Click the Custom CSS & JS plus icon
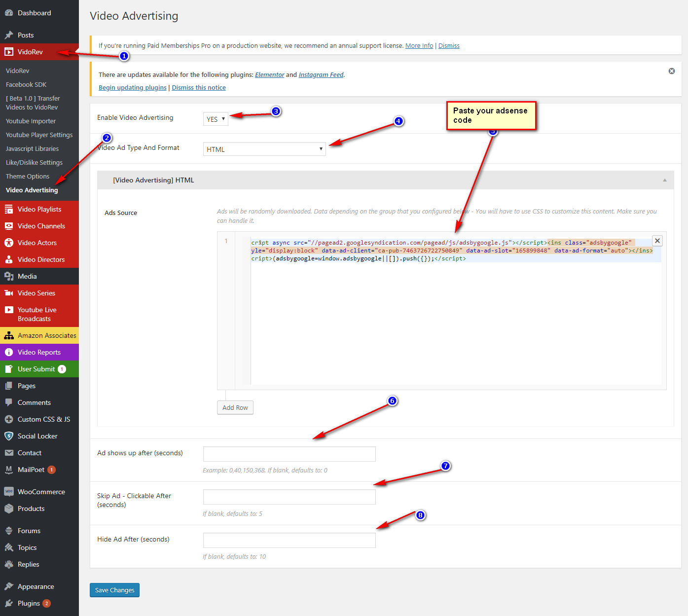 coord(9,419)
